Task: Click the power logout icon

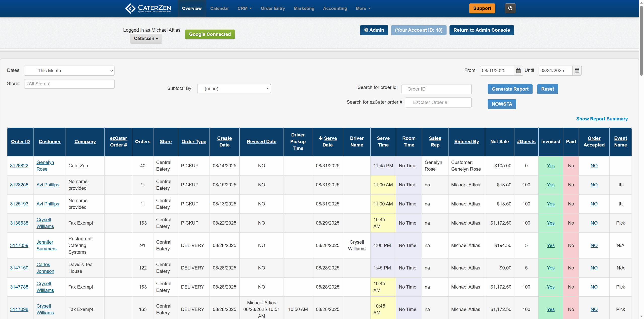Action: [510, 8]
